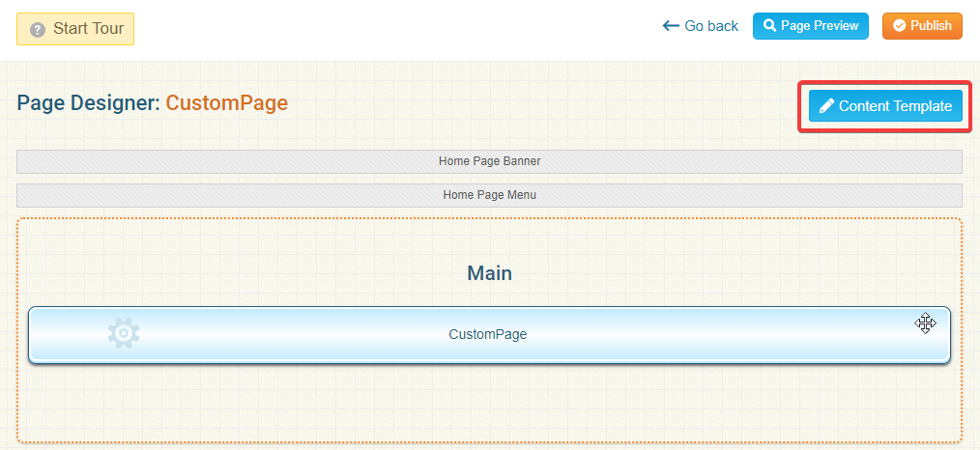This screenshot has height=450, width=980.
Task: Click blank toolbar area right of Start Tour
Action: (387, 29)
